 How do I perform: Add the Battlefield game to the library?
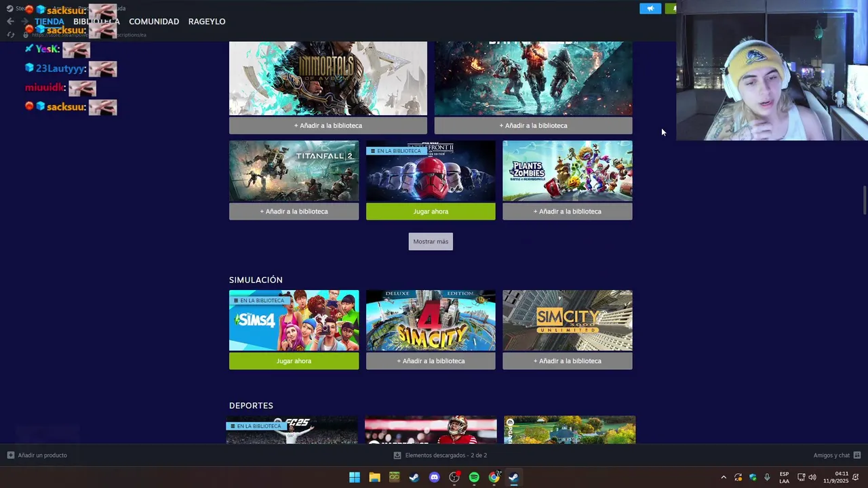point(533,125)
